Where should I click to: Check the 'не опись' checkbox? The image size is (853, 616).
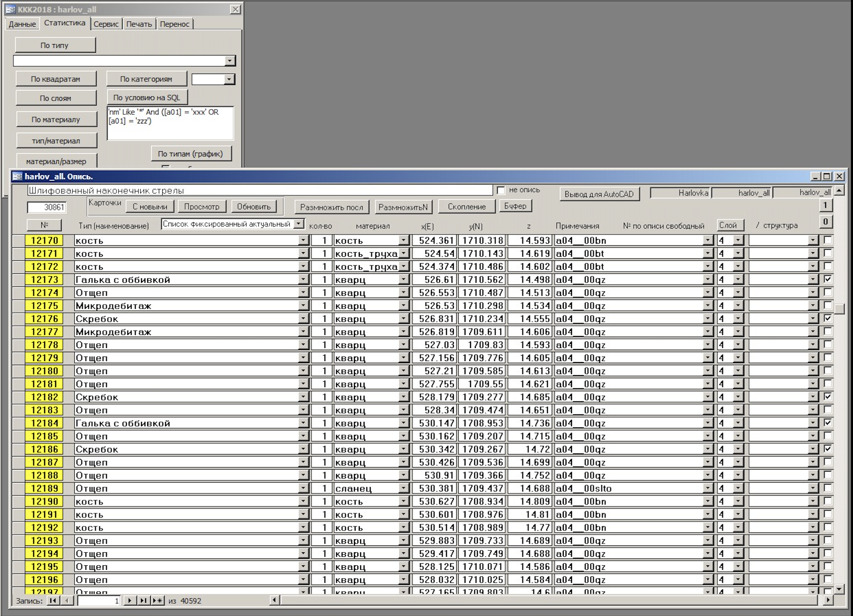[x=500, y=190]
